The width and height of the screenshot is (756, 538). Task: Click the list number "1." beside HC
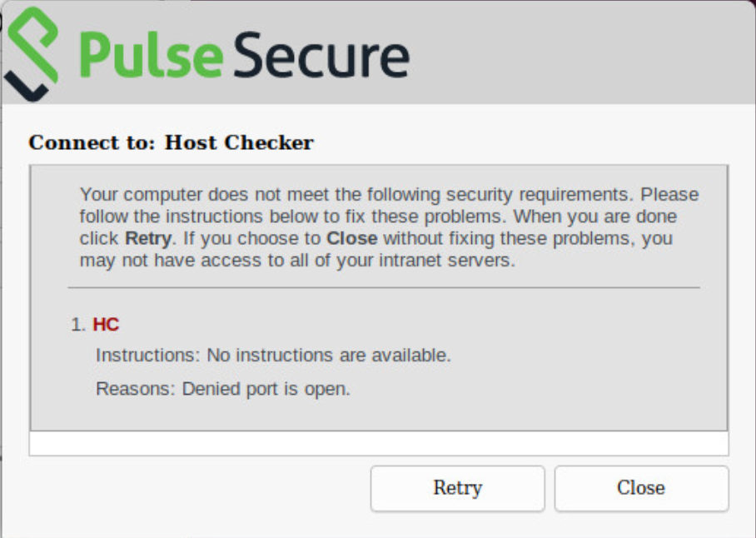click(78, 325)
